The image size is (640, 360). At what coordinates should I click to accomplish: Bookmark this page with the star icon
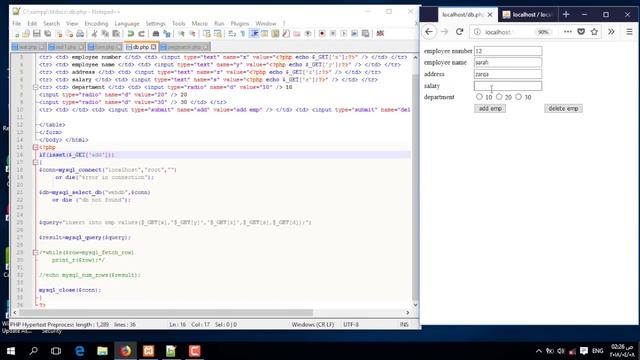594,32
